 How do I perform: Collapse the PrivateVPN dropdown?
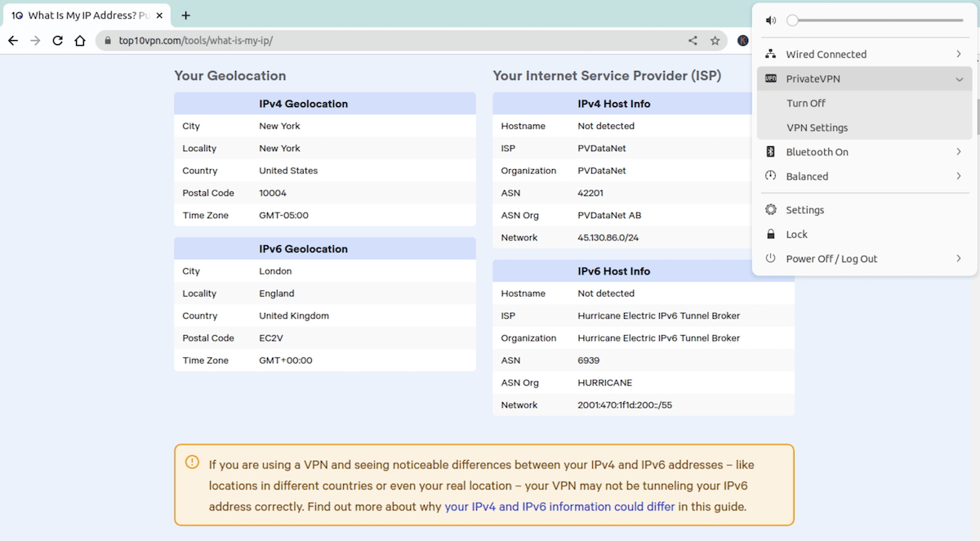957,78
